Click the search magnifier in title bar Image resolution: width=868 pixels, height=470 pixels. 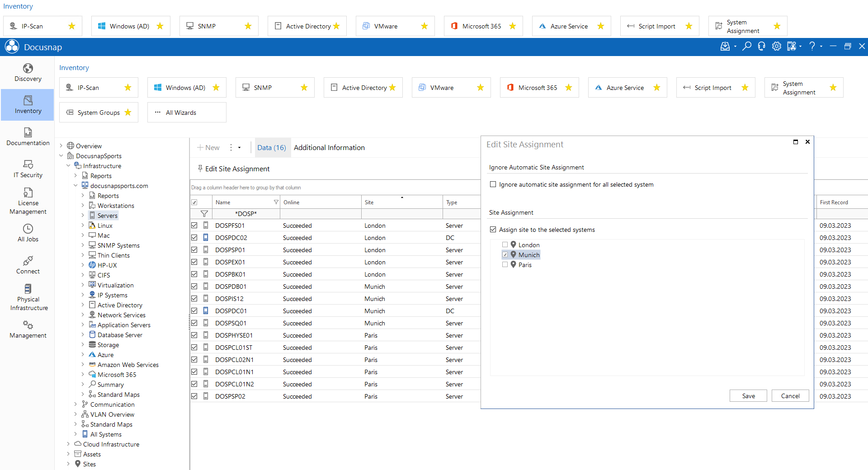(x=746, y=46)
